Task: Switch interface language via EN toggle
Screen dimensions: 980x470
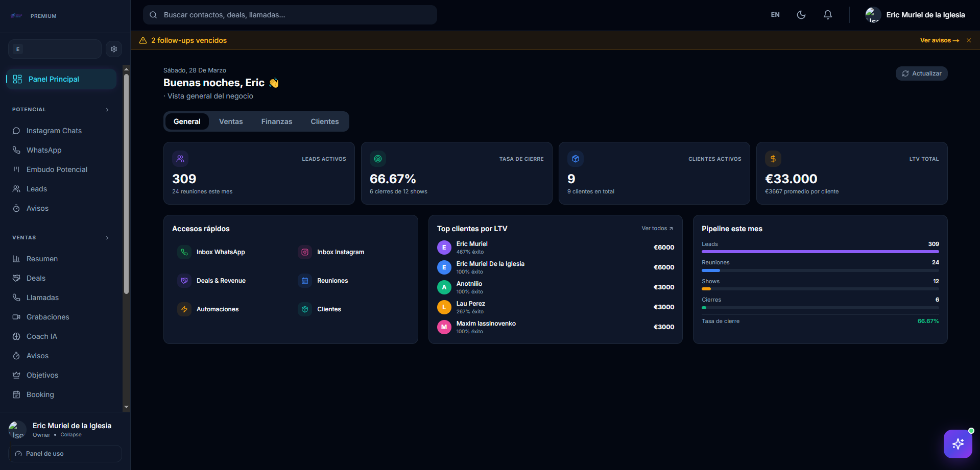Action: click(775, 15)
